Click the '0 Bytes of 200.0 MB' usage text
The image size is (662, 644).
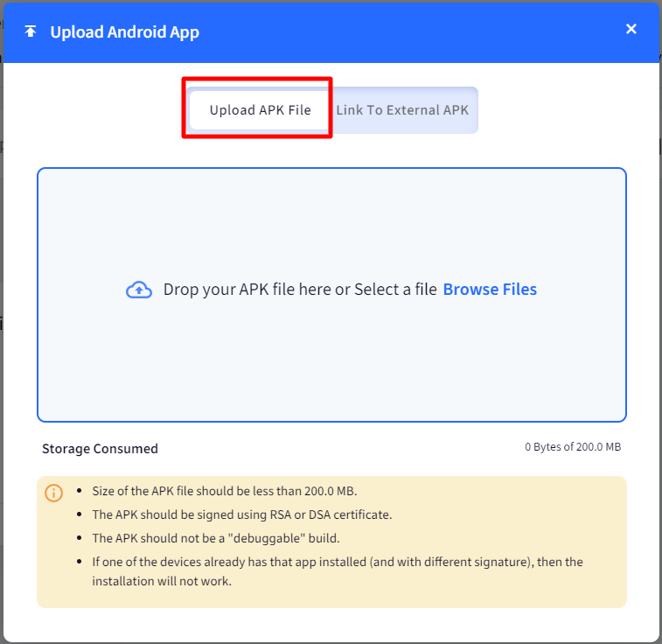573,447
